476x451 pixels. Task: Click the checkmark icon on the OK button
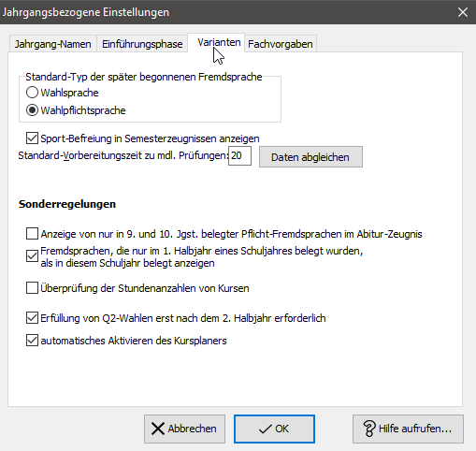point(266,429)
